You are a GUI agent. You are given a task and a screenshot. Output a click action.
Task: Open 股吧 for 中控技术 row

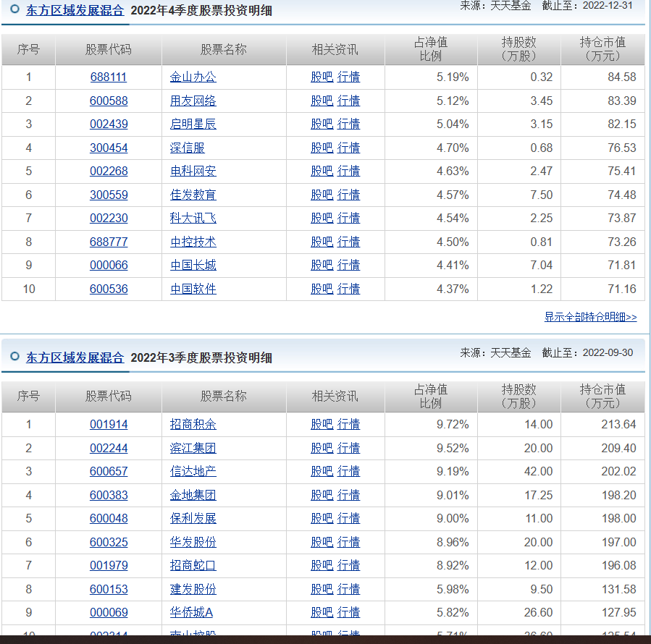[322, 242]
